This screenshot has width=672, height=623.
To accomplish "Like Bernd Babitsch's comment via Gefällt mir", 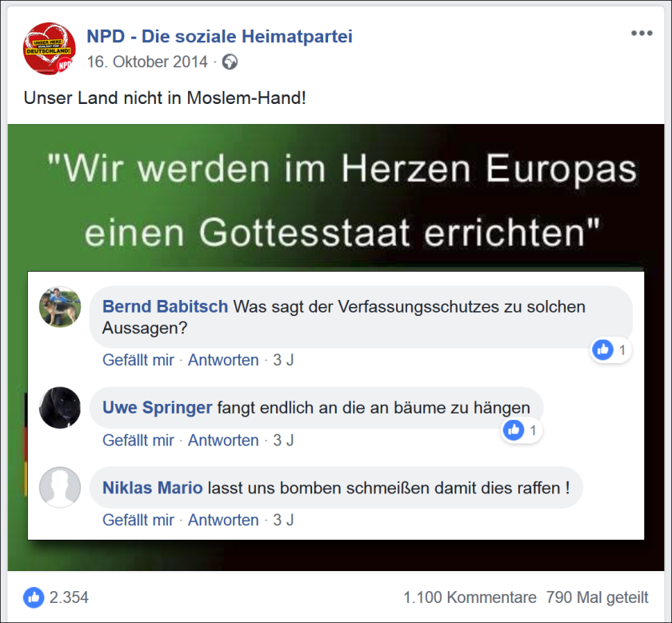I will tap(138, 360).
